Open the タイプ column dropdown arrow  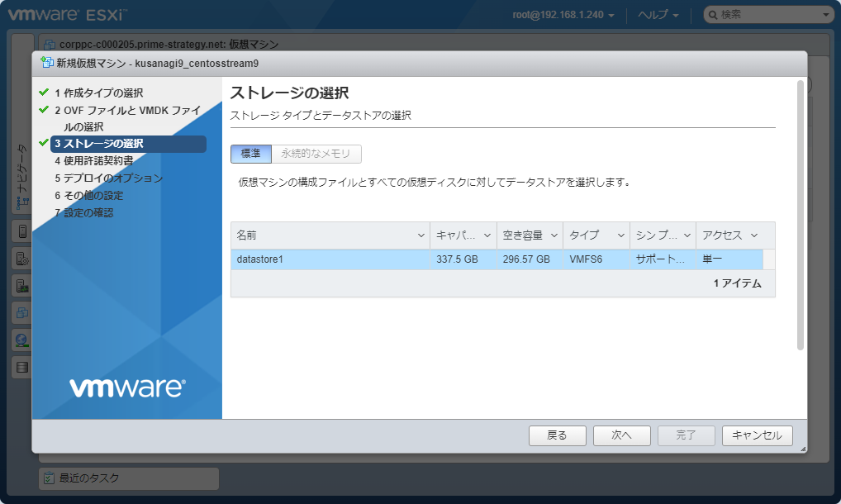click(x=620, y=235)
